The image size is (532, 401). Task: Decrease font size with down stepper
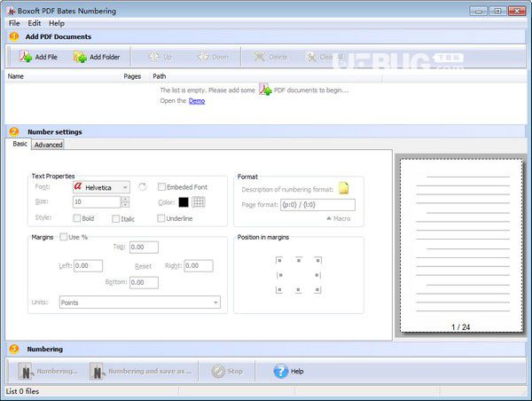(125, 204)
